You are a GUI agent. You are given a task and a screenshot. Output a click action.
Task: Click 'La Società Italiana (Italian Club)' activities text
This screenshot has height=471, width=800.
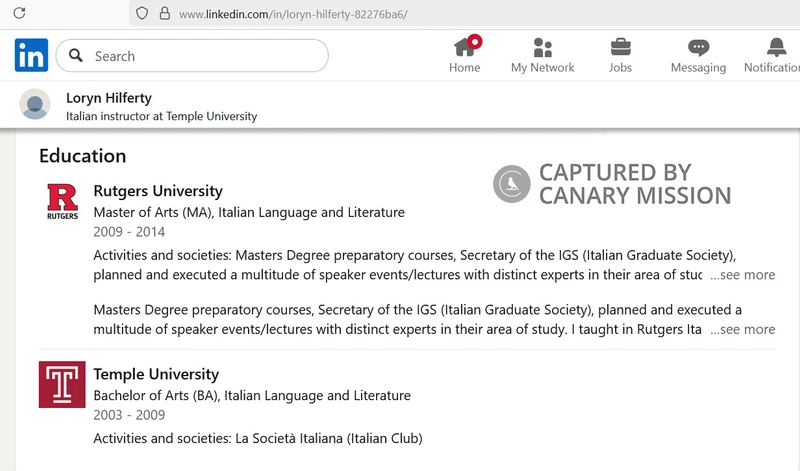(329, 438)
